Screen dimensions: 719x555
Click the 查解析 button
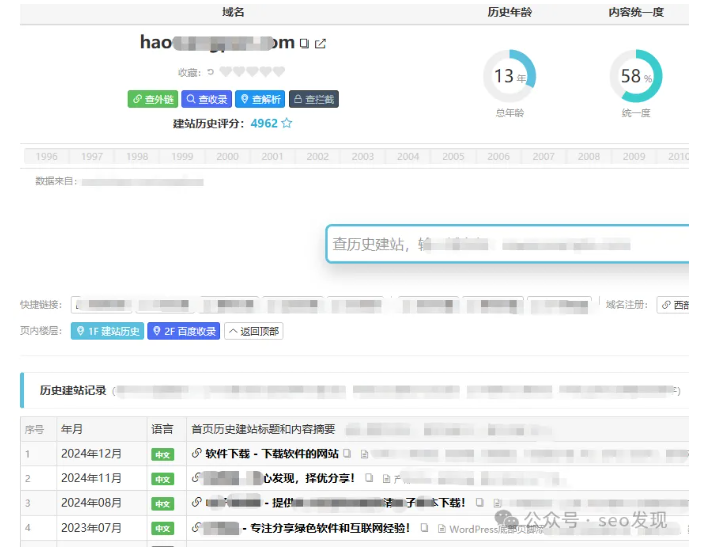click(260, 99)
